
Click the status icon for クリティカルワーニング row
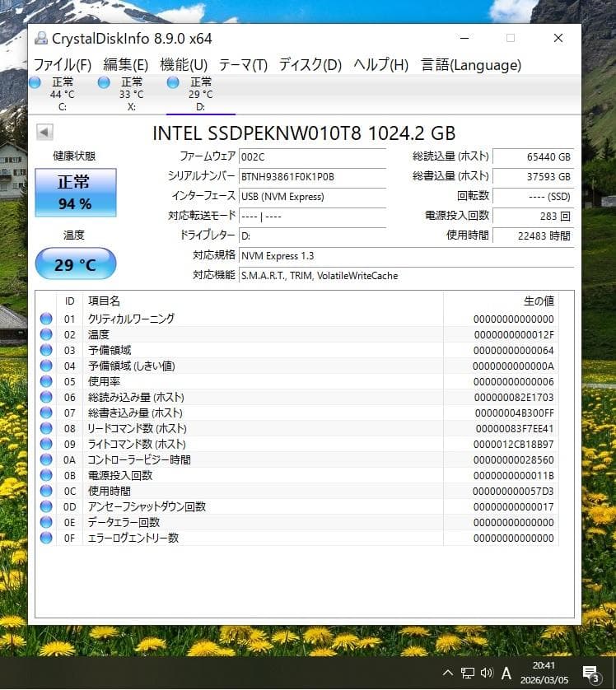(x=46, y=319)
